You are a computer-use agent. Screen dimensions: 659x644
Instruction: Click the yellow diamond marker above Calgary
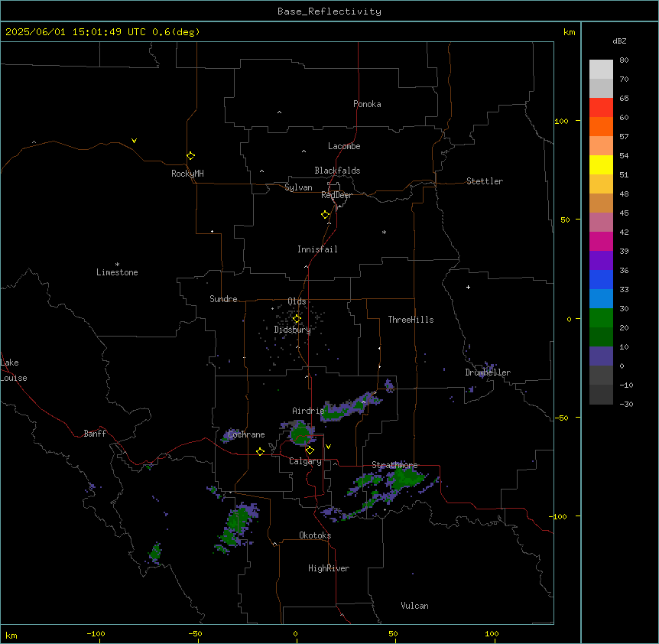[310, 450]
